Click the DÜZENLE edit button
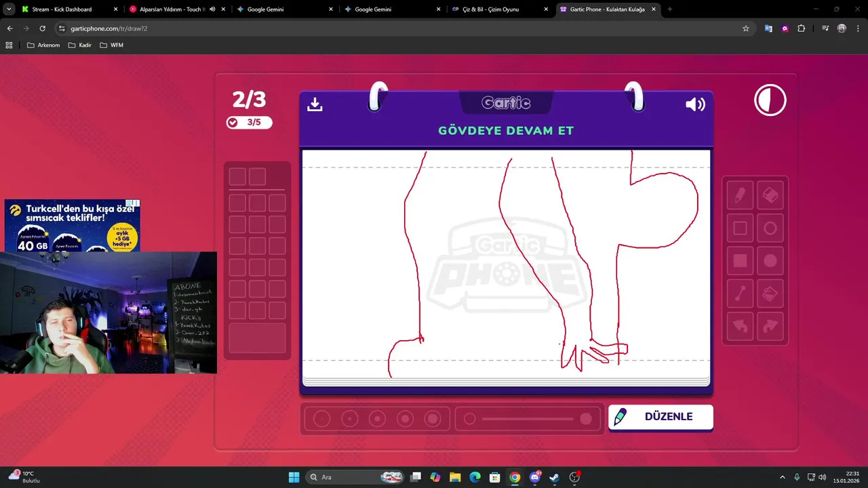Image resolution: width=868 pixels, height=488 pixels. [x=660, y=417]
